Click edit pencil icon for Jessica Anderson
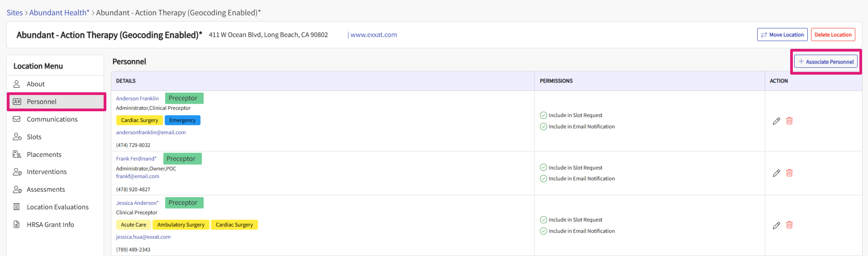This screenshot has height=256, width=868. (776, 225)
